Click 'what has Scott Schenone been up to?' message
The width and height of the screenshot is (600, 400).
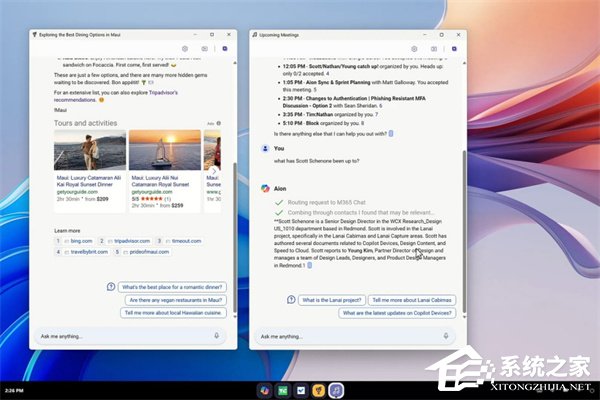coord(316,161)
